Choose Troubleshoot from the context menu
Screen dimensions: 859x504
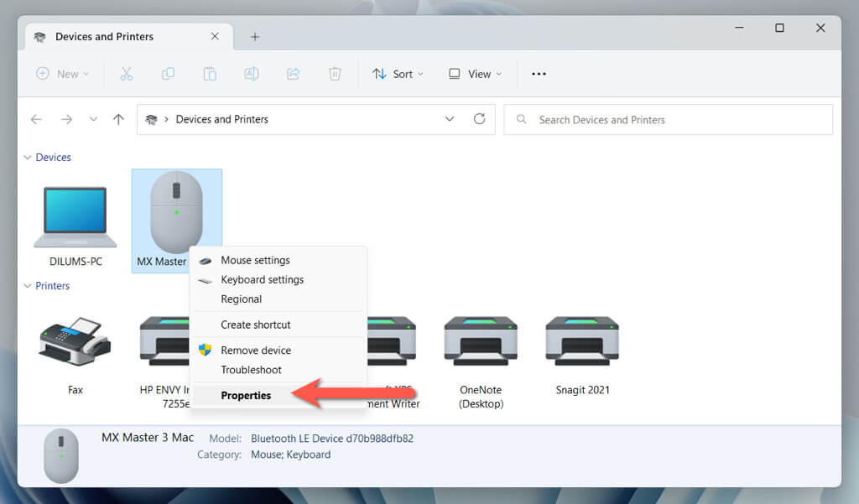[279, 370]
